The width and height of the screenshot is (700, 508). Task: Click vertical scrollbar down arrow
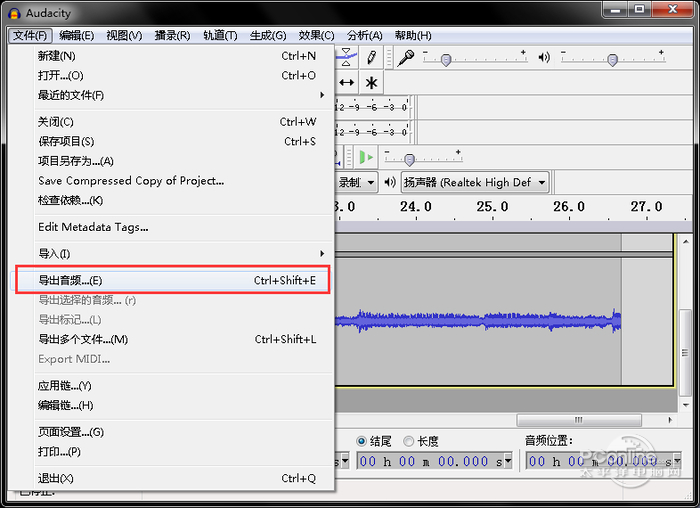(x=686, y=405)
